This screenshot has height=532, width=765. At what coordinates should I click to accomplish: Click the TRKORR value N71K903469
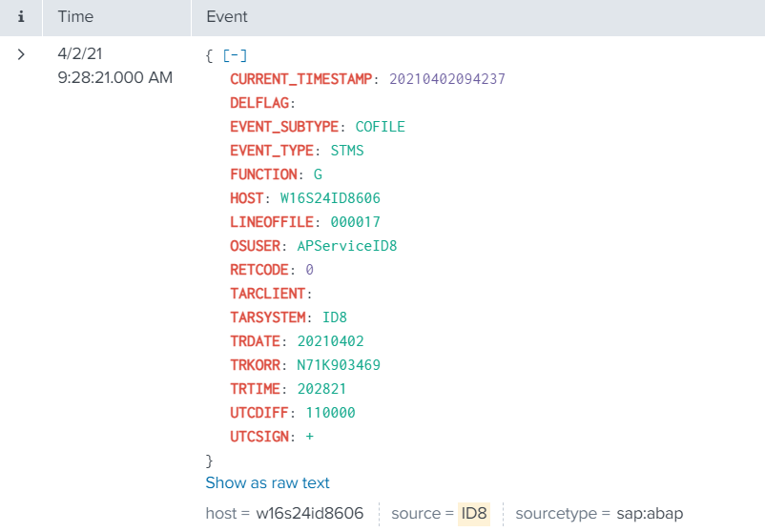tap(338, 365)
